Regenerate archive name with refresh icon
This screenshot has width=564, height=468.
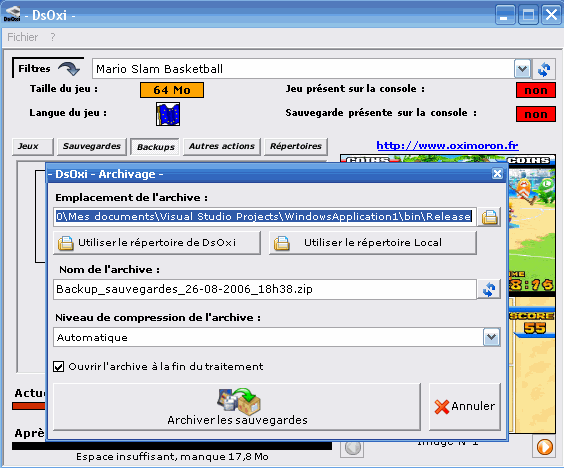click(x=489, y=289)
